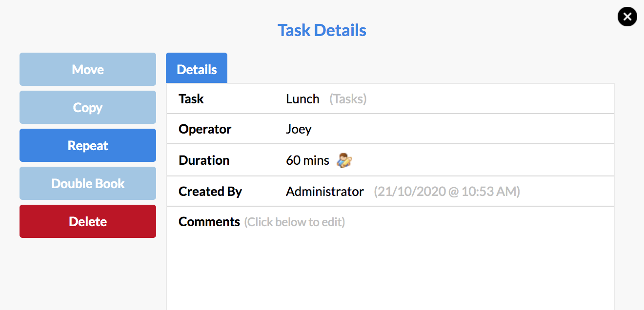644x310 pixels.
Task: Delete this task with the red button
Action: point(88,221)
